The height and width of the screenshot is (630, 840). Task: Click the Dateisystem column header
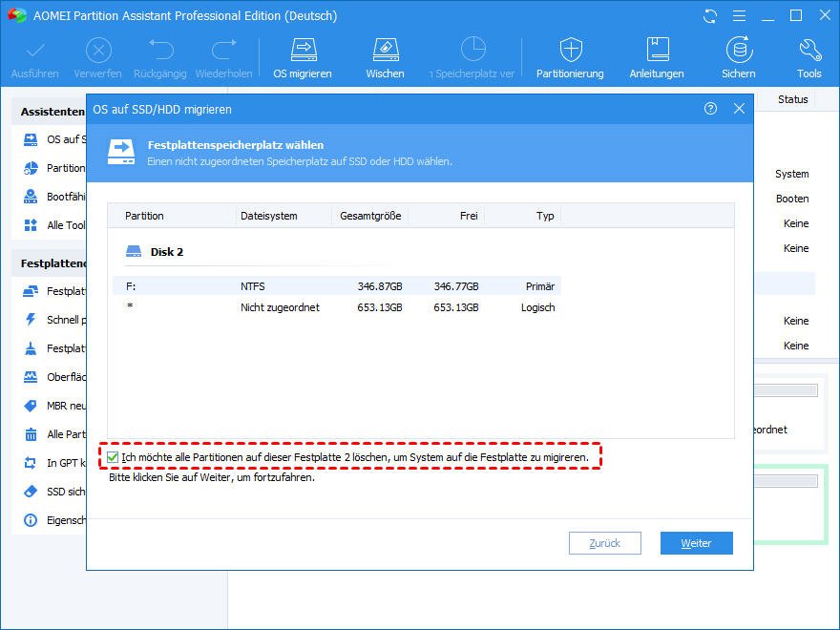[269, 216]
